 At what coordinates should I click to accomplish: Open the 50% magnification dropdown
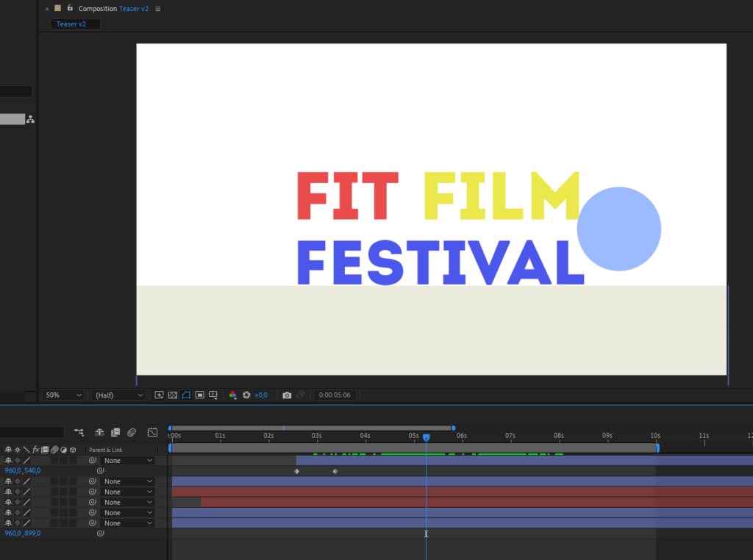63,395
